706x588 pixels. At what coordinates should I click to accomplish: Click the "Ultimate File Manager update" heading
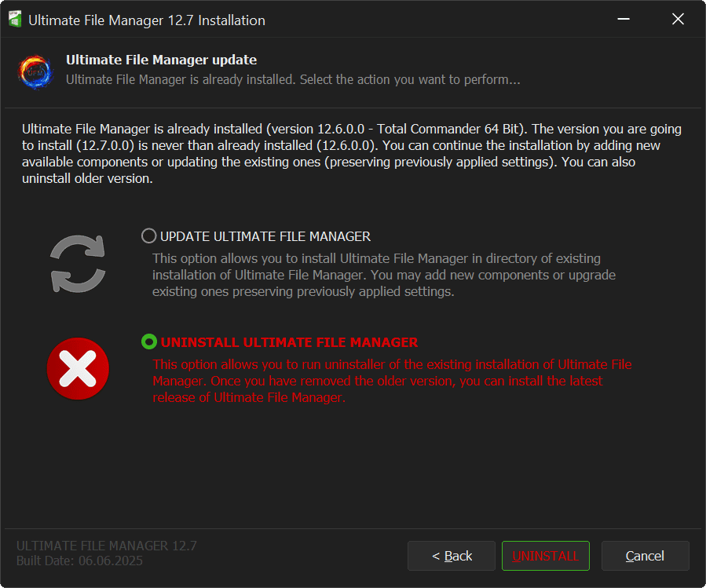point(161,60)
